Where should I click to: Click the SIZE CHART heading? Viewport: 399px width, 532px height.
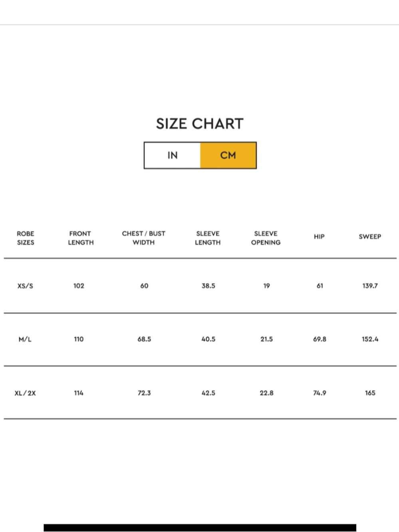[200, 124]
